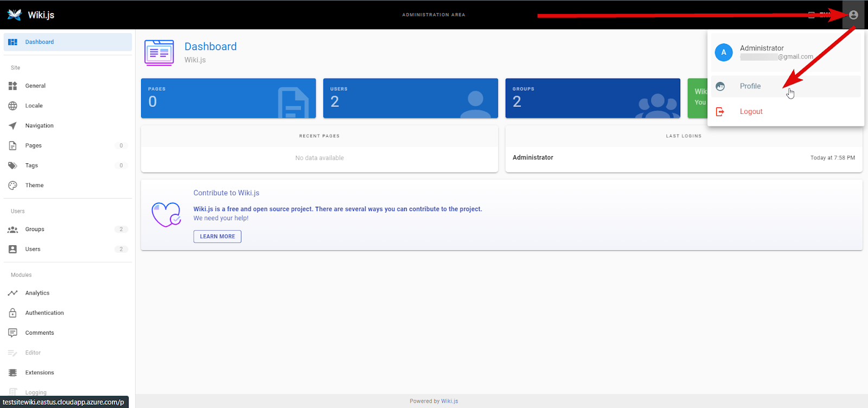The image size is (868, 408).
Task: Click 'No data available' under Recent Pages
Action: (320, 158)
